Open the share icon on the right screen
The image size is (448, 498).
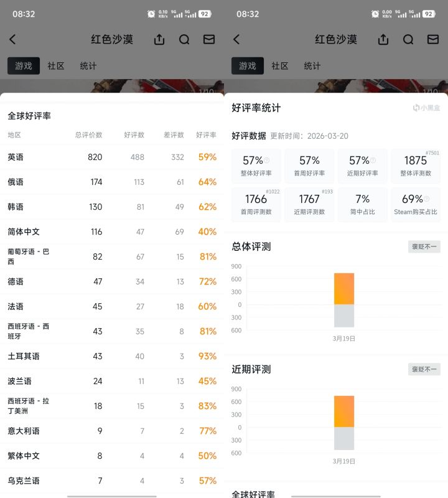coord(383,39)
